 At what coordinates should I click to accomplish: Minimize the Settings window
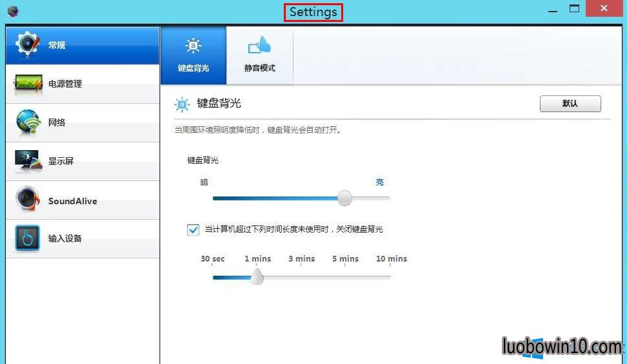pyautogui.click(x=553, y=10)
